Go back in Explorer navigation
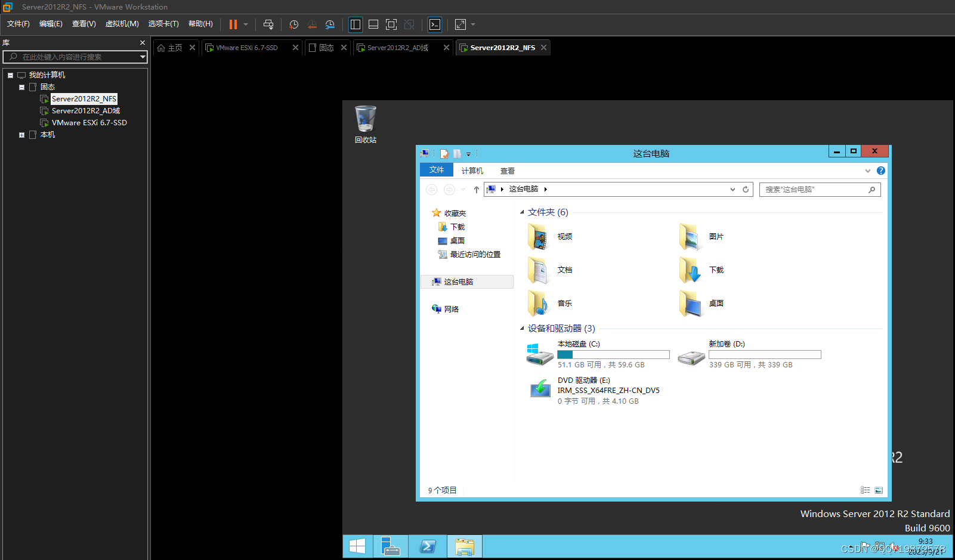 click(x=432, y=190)
